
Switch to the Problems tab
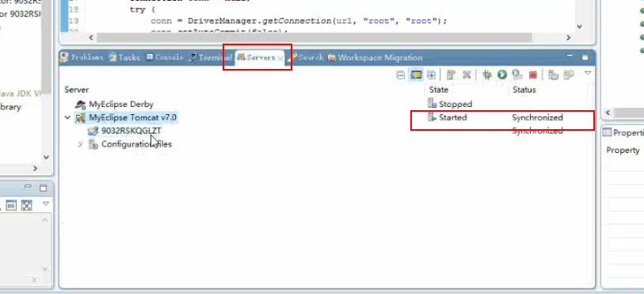tap(82, 58)
